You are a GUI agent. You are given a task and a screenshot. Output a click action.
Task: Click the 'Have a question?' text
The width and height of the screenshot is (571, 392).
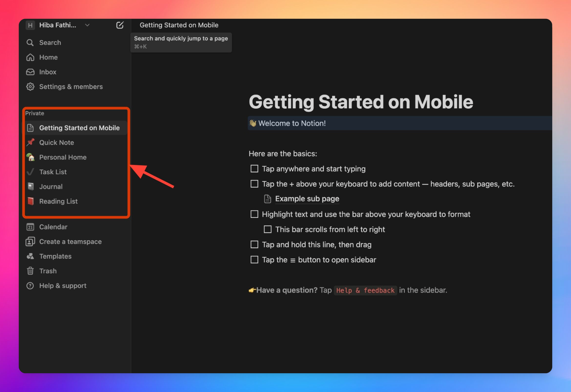pos(287,290)
